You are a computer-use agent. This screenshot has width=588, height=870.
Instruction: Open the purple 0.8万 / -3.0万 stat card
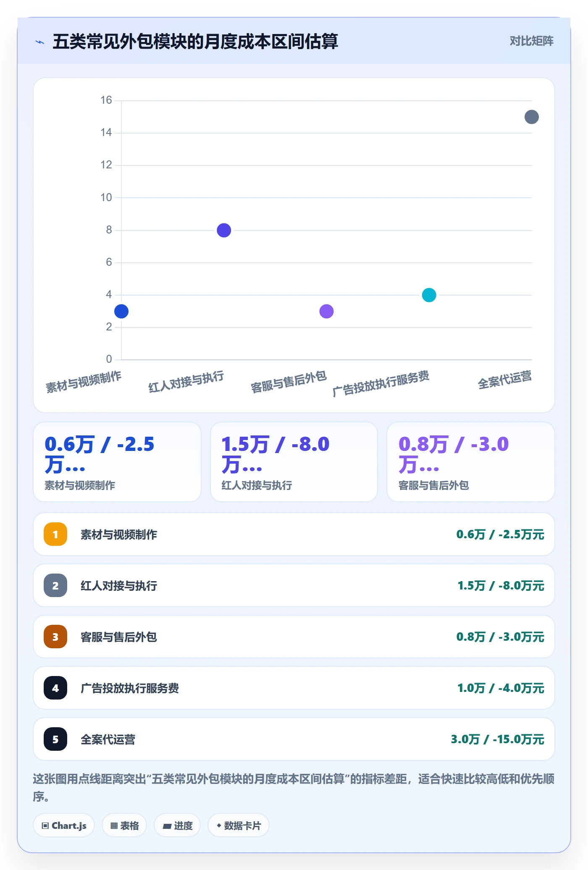471,462
